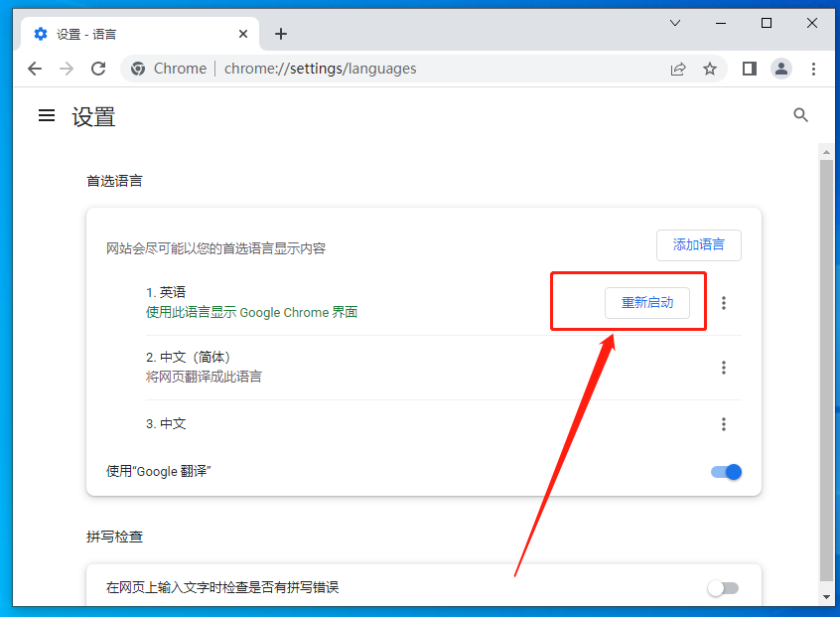Open a new browser tab
The image size is (840, 617).
click(x=281, y=33)
